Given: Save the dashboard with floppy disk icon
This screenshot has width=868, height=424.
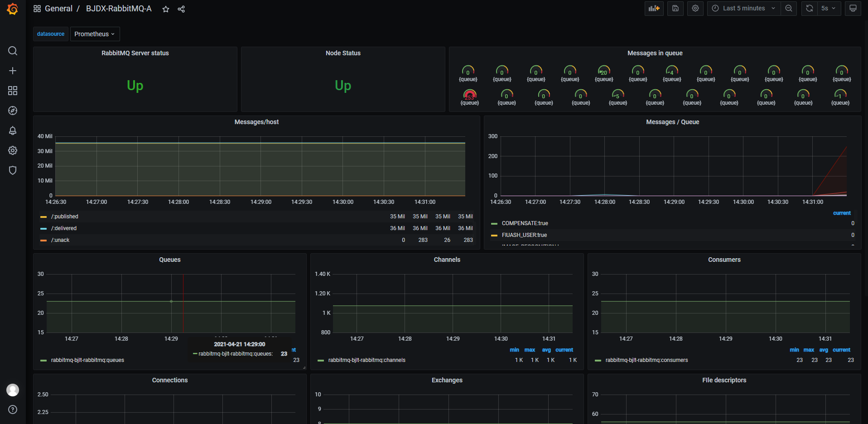Looking at the screenshot, I should coord(675,8).
